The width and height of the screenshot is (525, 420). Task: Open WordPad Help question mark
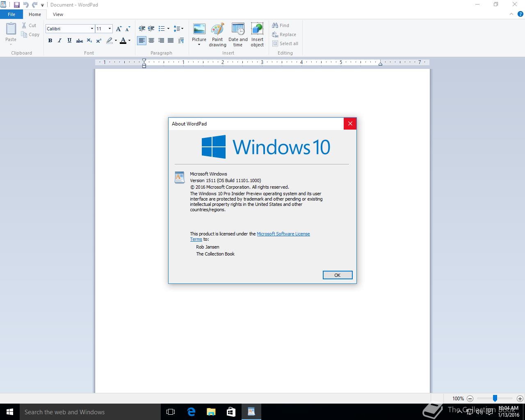point(520,14)
